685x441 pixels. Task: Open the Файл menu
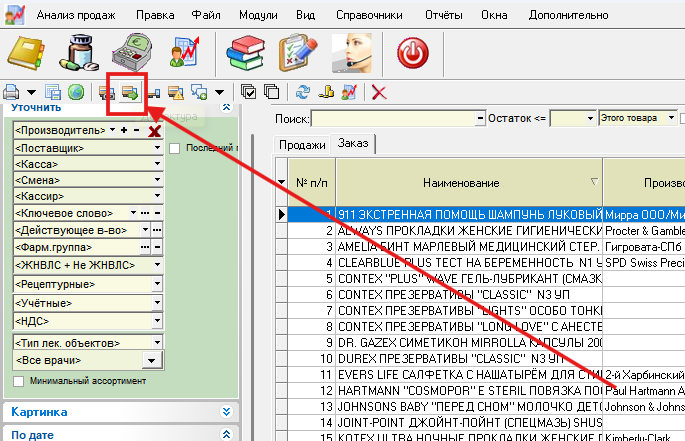[206, 15]
